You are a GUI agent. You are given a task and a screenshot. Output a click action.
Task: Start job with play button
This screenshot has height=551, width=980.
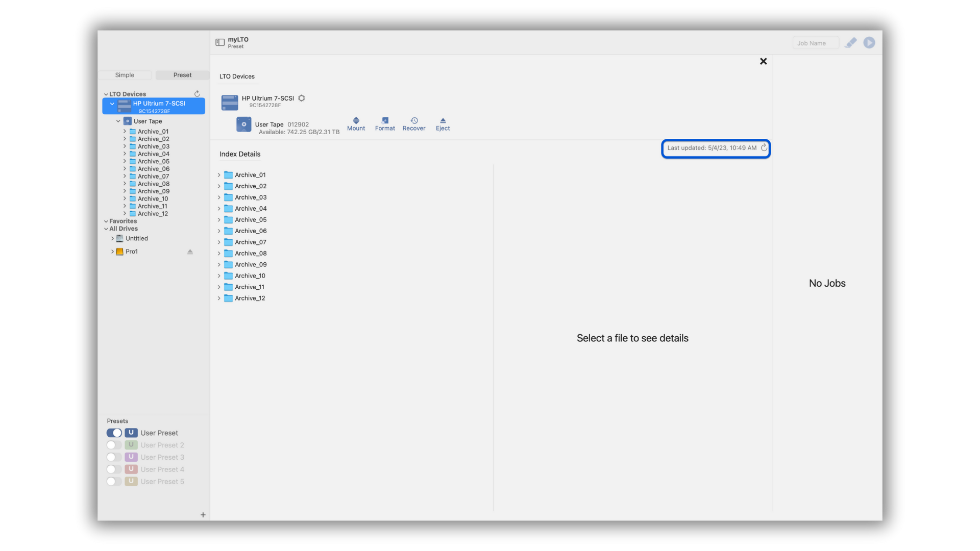(869, 43)
